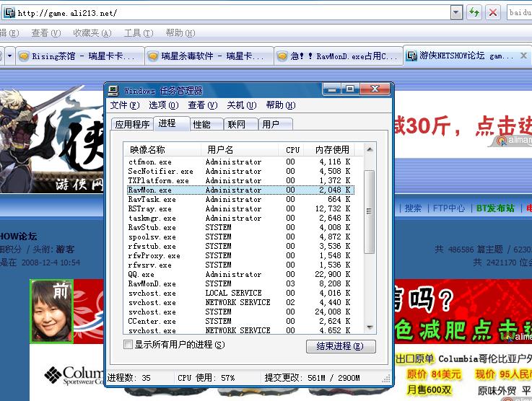532x401 pixels.
Task: Click the process list scroll down arrow
Action: pyautogui.click(x=370, y=327)
